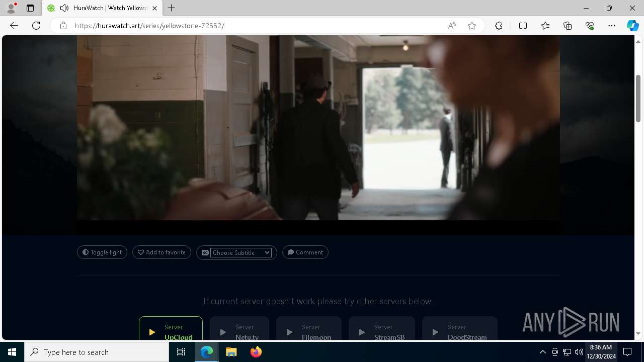Open the Comment button
644x362 pixels.
[305, 252]
